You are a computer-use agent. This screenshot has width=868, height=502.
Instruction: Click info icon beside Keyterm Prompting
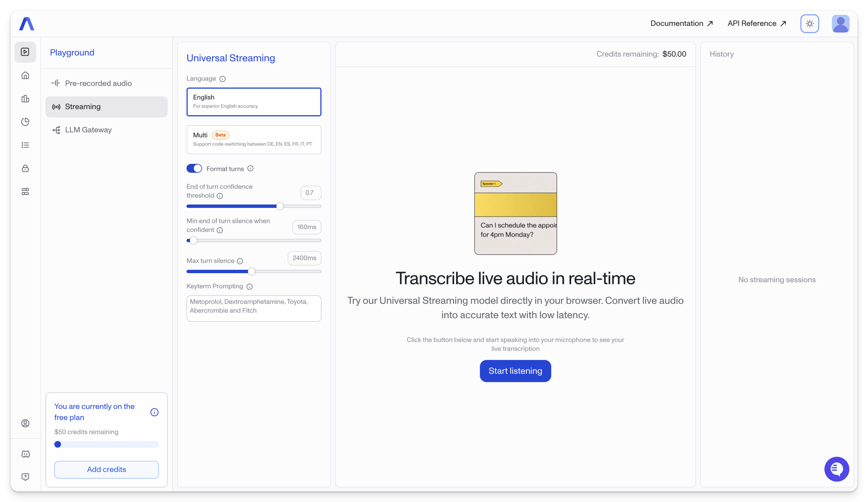(x=250, y=287)
